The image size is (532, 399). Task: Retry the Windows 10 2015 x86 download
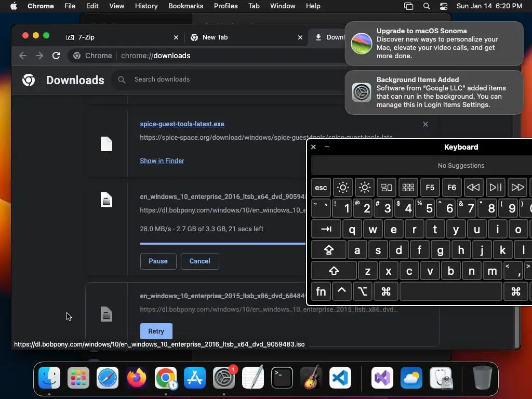coord(156,331)
